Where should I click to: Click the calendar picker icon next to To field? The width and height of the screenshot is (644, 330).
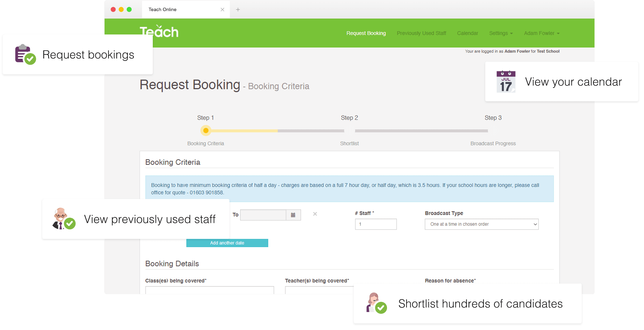tap(293, 215)
